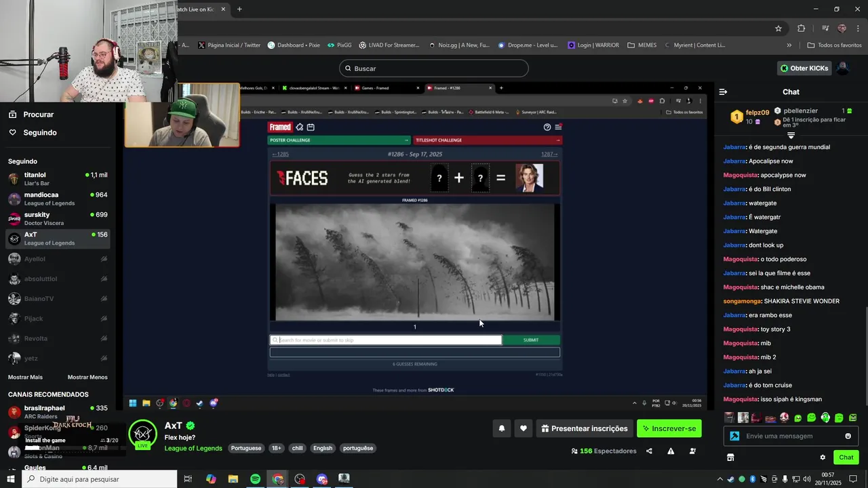Open League of Legends category link
This screenshot has height=488, width=868.
[x=193, y=448]
